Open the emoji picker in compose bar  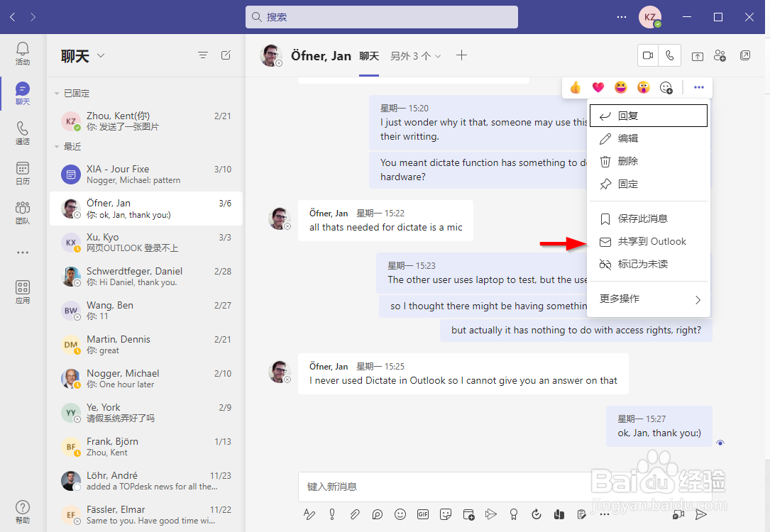pos(400,514)
